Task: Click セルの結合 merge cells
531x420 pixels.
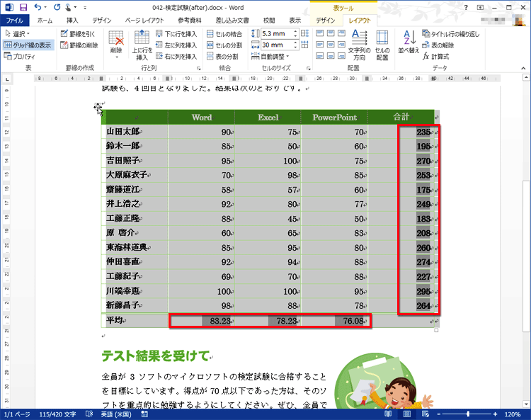Action: (x=224, y=34)
